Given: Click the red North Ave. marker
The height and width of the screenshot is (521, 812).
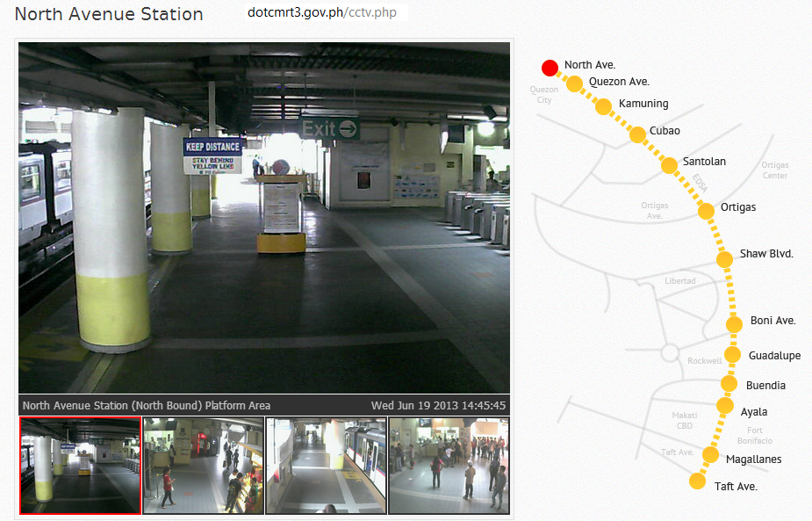Looking at the screenshot, I should [x=550, y=67].
